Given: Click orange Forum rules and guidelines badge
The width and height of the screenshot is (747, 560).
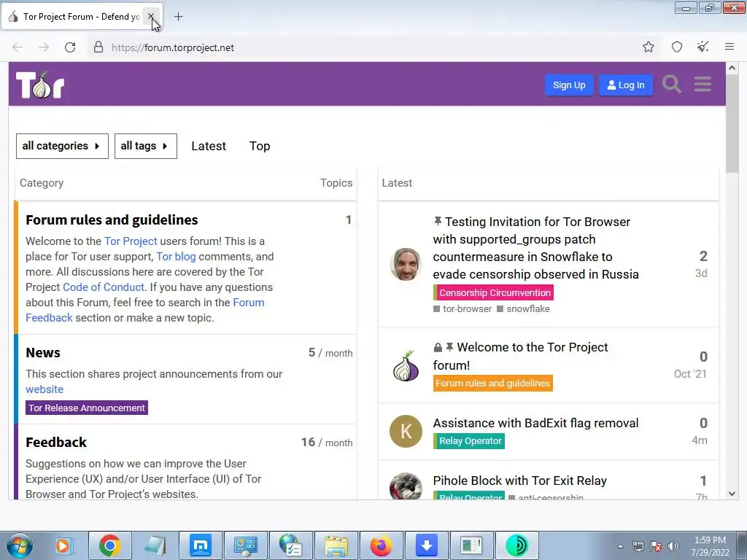Looking at the screenshot, I should pyautogui.click(x=493, y=384).
